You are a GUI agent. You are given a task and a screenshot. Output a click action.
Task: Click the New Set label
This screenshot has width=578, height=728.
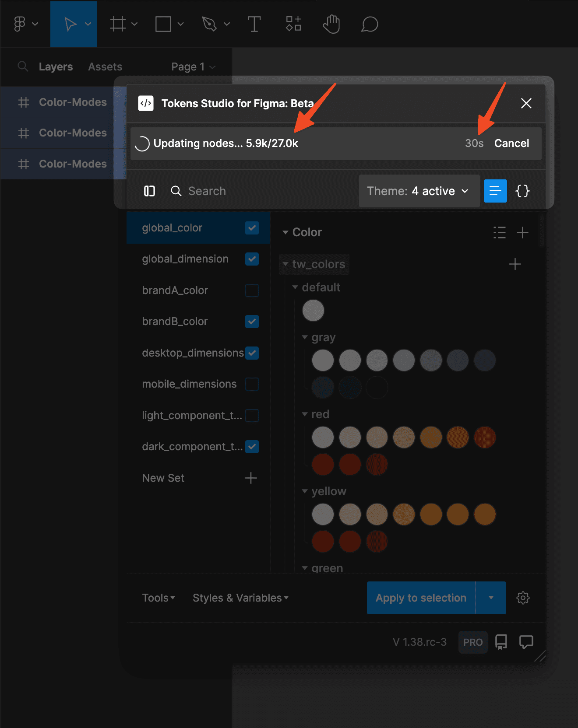163,478
